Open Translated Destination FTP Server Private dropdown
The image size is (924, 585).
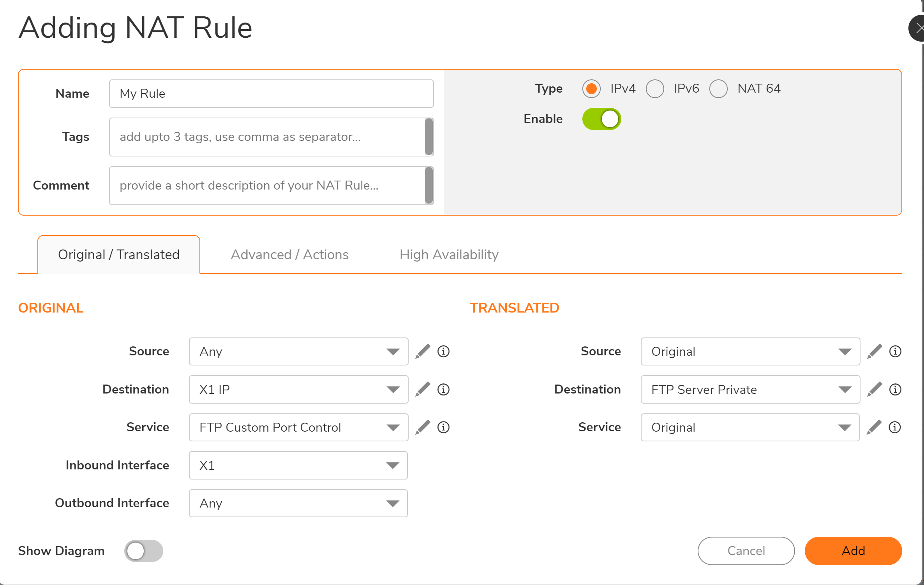(750, 389)
